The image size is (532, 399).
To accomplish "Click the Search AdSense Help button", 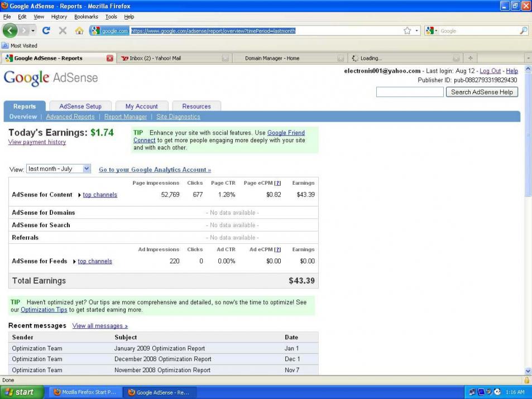I will coord(482,92).
